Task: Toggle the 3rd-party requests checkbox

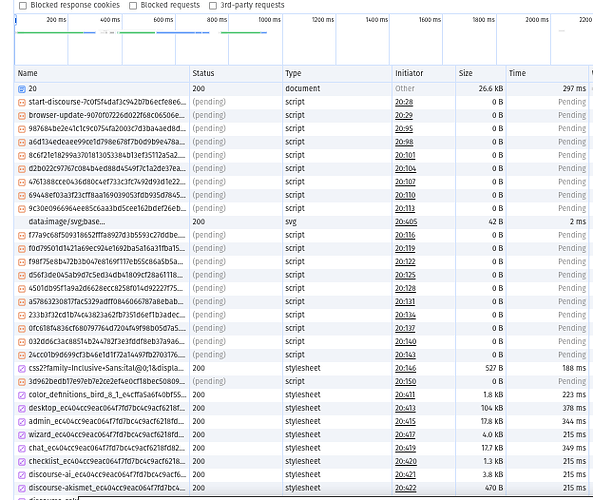Action: [213, 5]
